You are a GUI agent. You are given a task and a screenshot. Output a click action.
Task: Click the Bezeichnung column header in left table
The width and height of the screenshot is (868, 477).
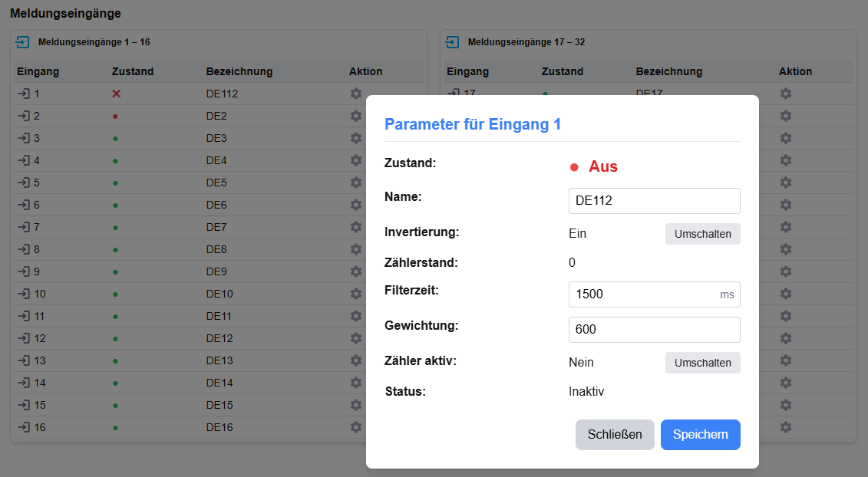pyautogui.click(x=239, y=71)
